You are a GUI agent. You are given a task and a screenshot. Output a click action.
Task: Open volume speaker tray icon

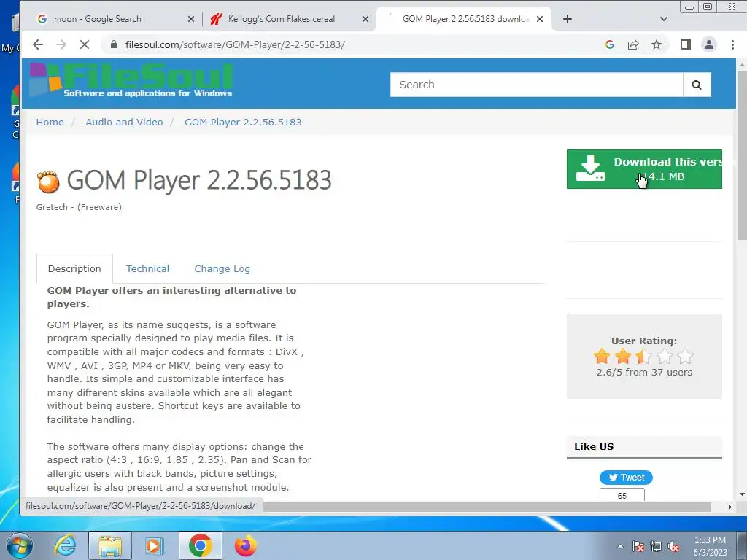coord(673,547)
